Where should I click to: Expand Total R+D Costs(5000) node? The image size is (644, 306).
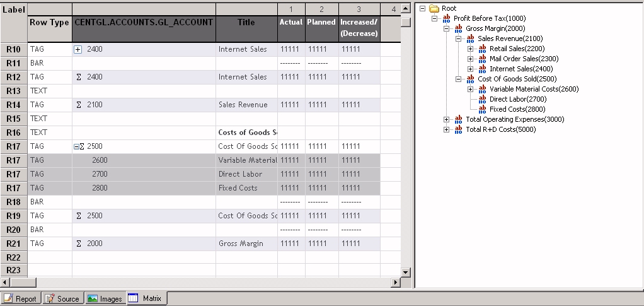pos(446,129)
